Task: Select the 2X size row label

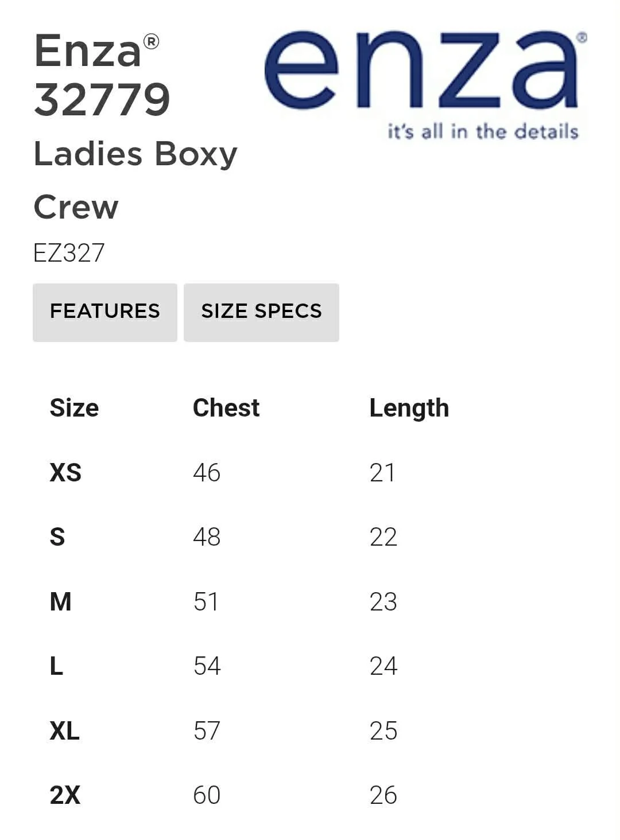Action: click(65, 795)
